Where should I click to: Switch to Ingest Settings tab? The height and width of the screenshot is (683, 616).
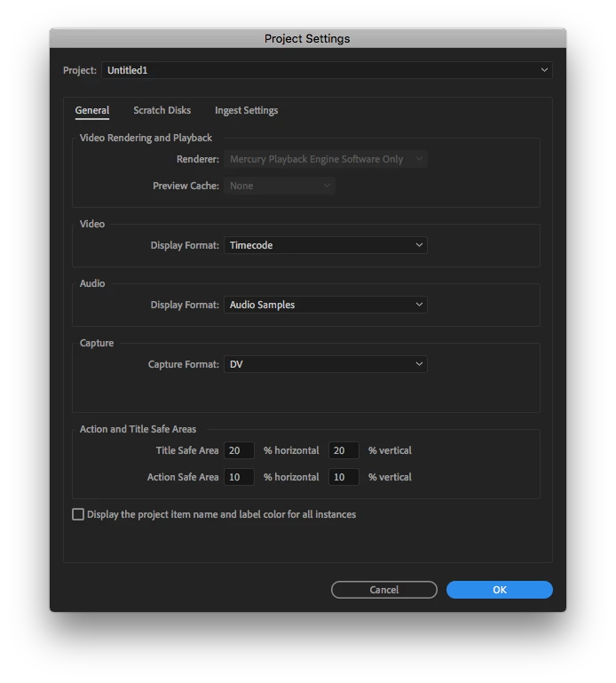[x=247, y=110]
